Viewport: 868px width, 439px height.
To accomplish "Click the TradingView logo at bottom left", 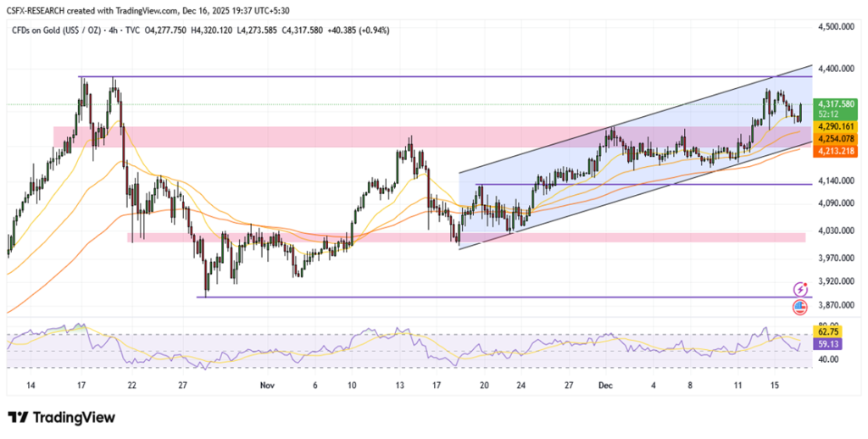I will click(61, 417).
